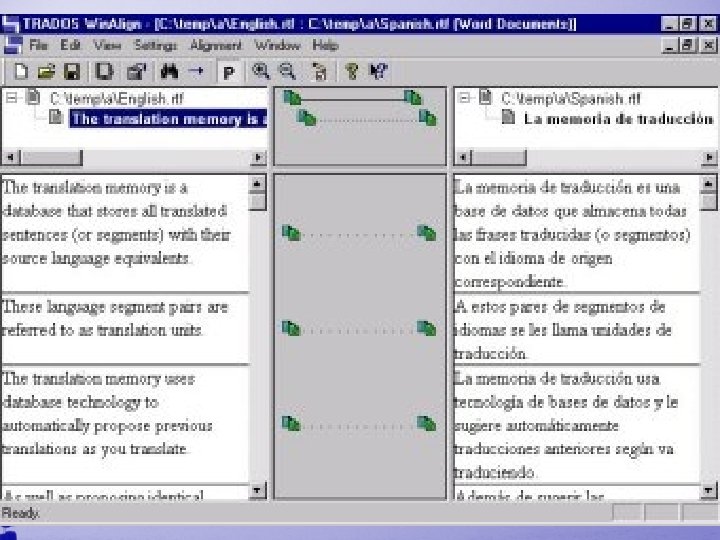This screenshot has height=540, width=720.
Task: Click right arrow of English tree horizontal scrollbar
Action: click(258, 158)
